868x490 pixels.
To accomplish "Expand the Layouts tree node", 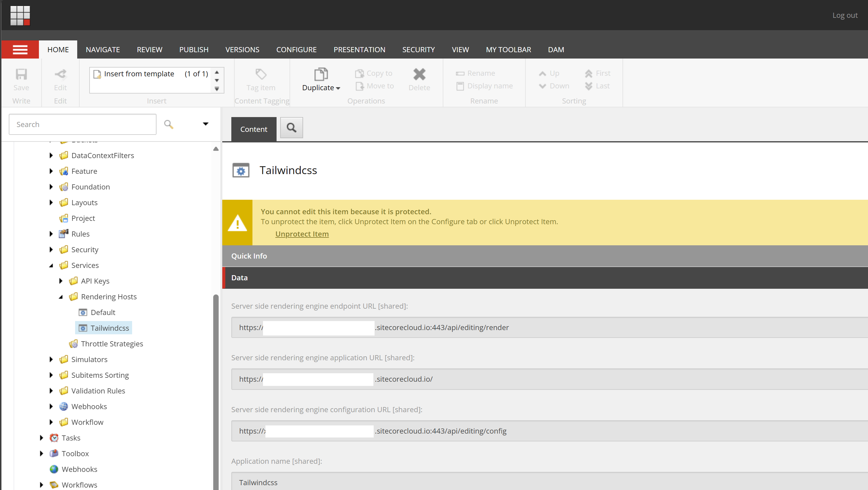I will point(51,202).
